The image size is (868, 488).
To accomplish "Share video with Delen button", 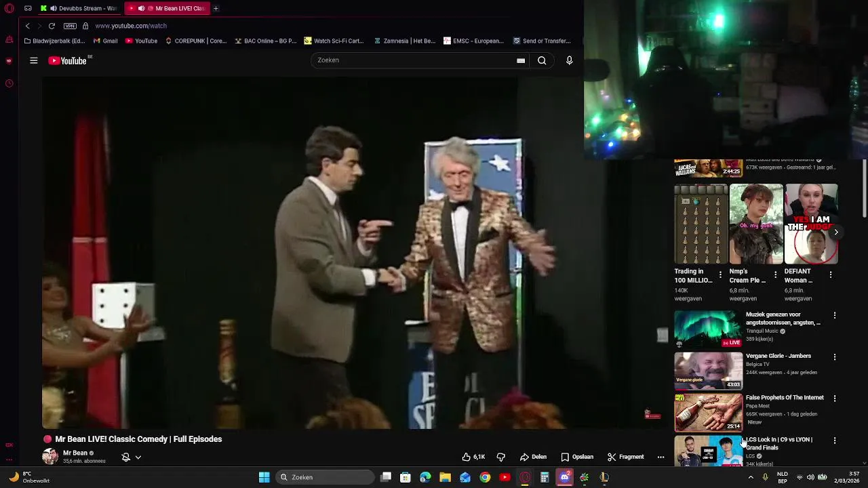I will point(533,457).
